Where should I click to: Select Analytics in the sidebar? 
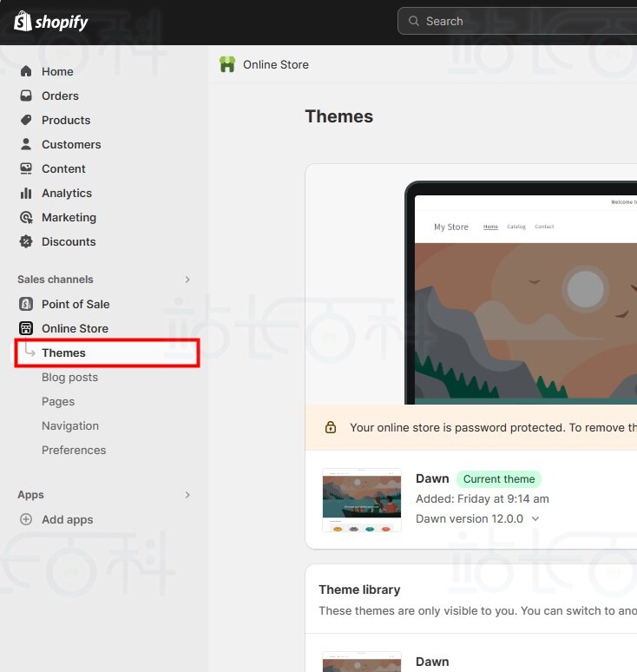[67, 194]
